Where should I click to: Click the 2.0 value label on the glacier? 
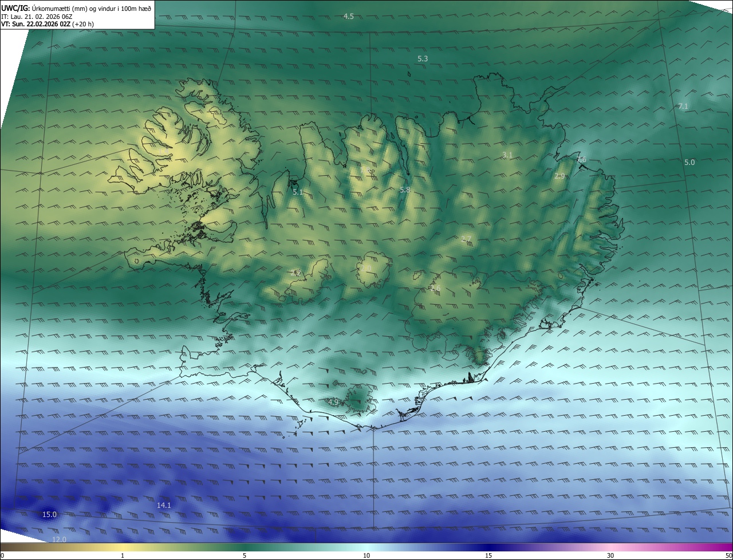366,268
